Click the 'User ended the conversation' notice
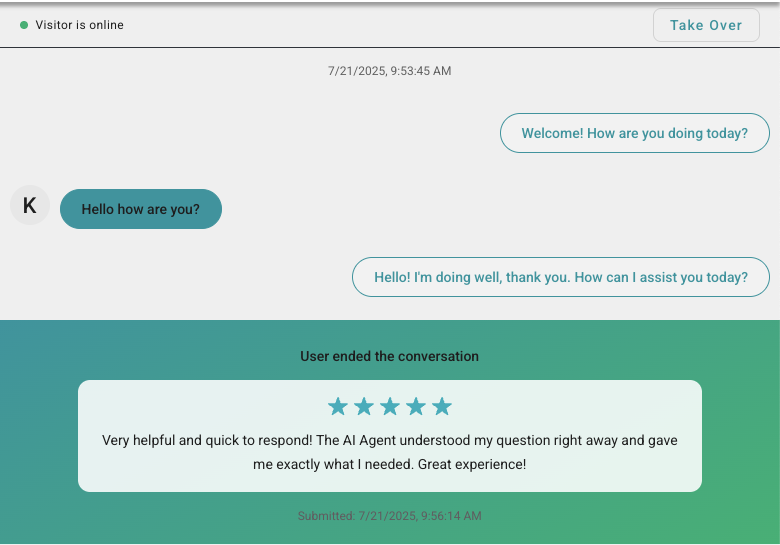Image resolution: width=780 pixels, height=545 pixels. coord(390,356)
